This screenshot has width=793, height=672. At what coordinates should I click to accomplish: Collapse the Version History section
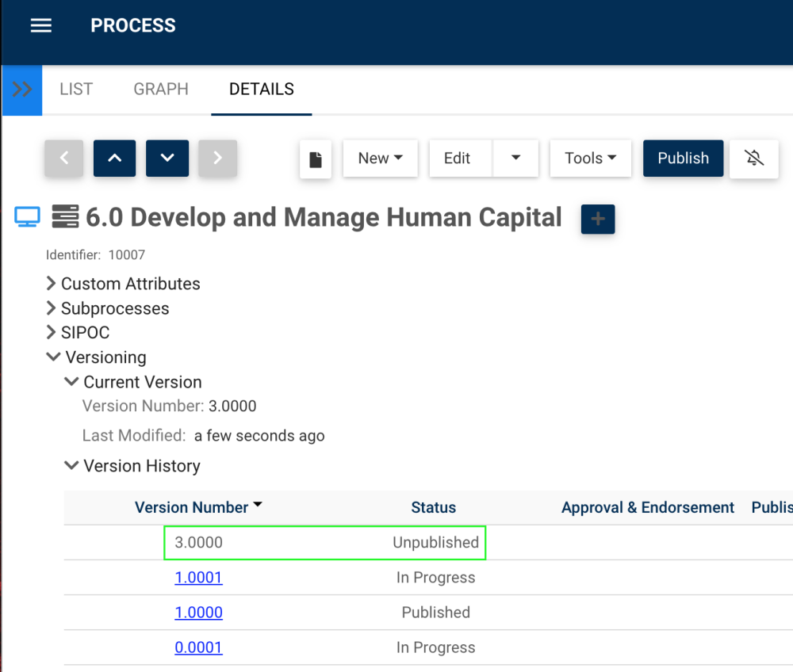coord(72,466)
